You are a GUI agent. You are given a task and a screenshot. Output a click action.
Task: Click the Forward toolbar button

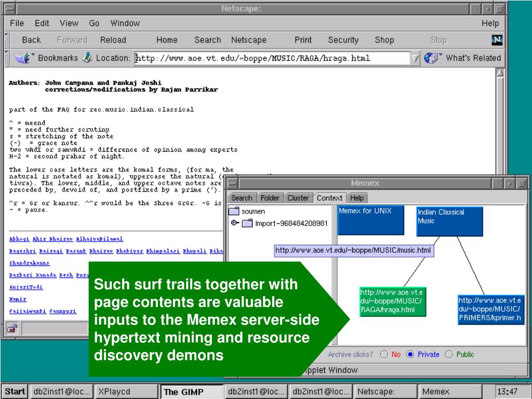72,40
